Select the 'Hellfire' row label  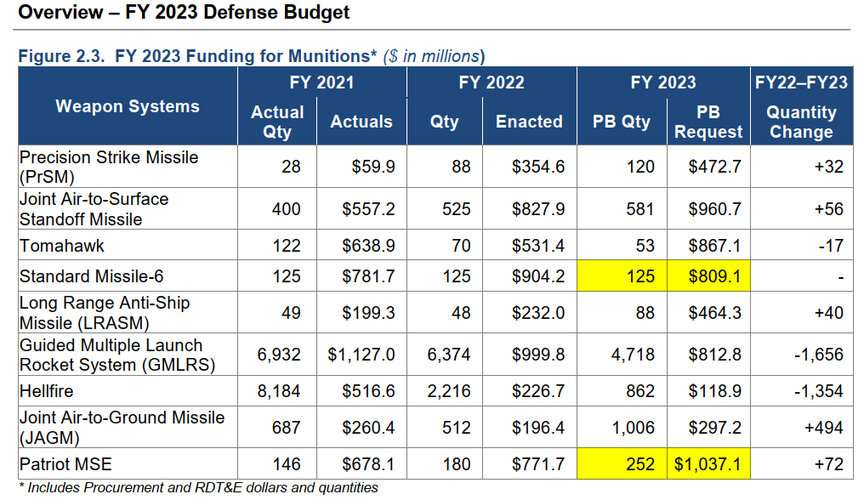(x=46, y=391)
